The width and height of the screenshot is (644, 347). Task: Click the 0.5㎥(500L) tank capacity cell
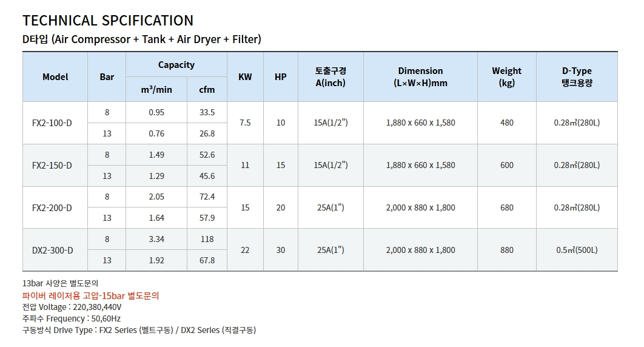577,250
